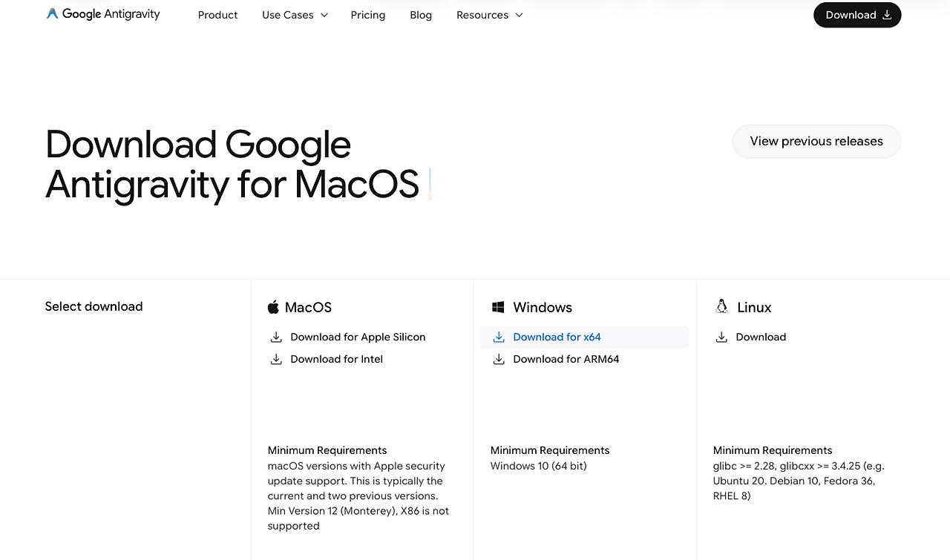Click the Apple logo beside MacOS

[x=273, y=307]
